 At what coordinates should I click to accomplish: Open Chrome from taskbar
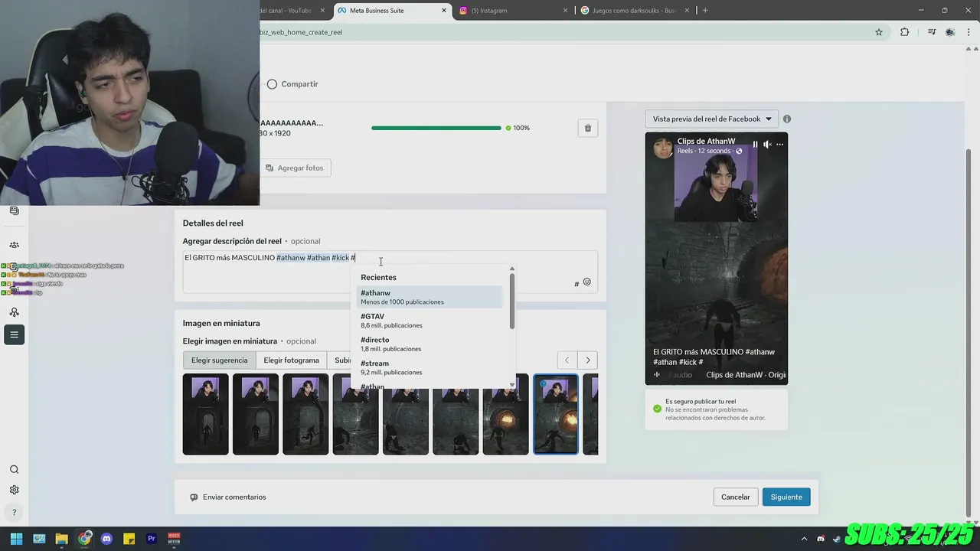(84, 539)
